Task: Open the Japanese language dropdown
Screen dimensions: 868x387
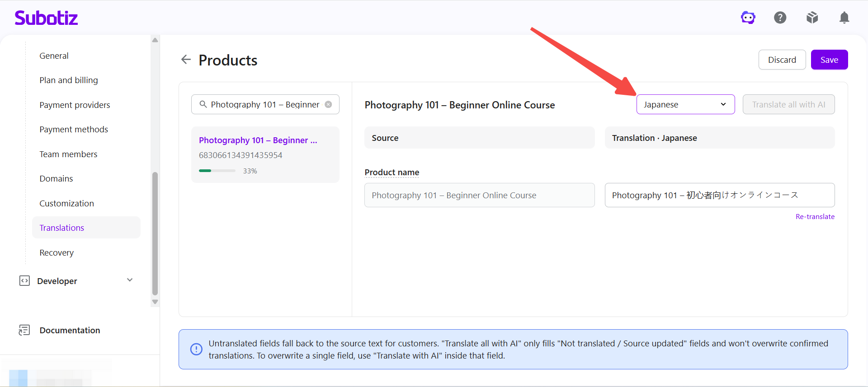Action: [x=685, y=104]
